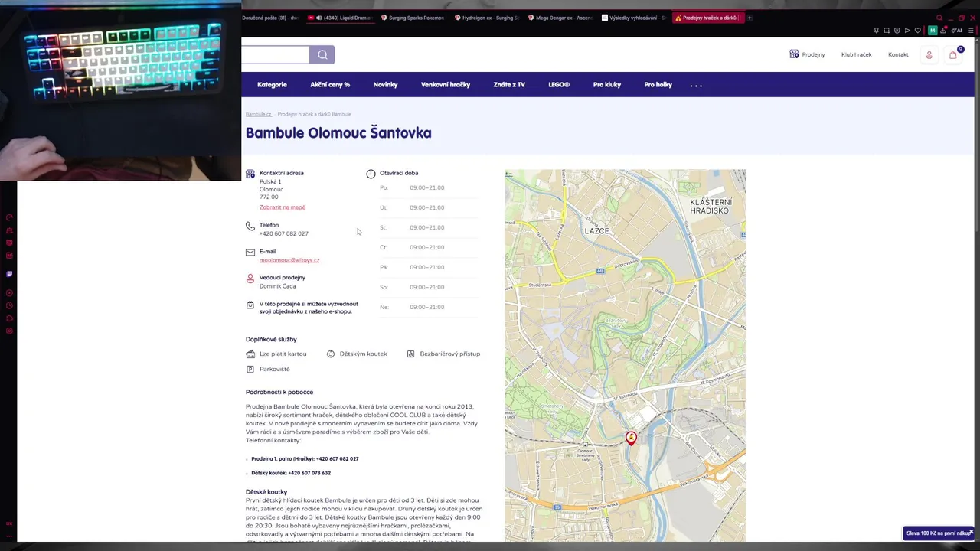The width and height of the screenshot is (980, 551).
Task: Open the LEGO® menu item
Action: tap(559, 85)
